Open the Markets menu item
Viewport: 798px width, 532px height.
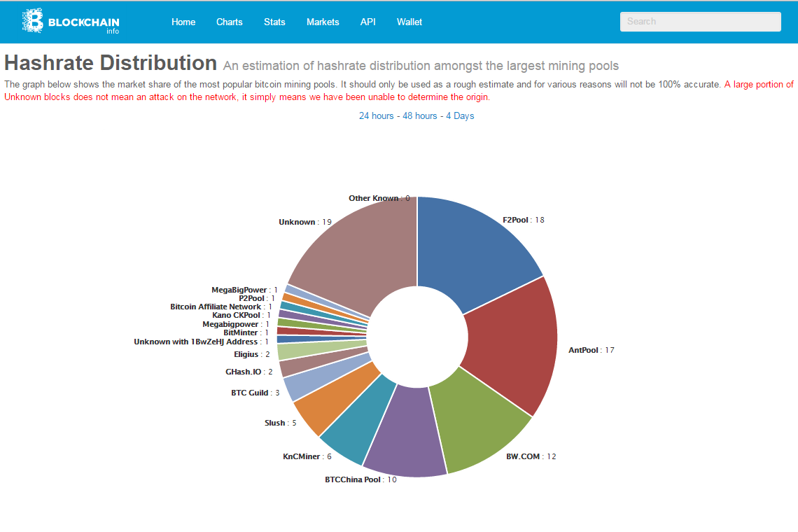[x=323, y=22]
